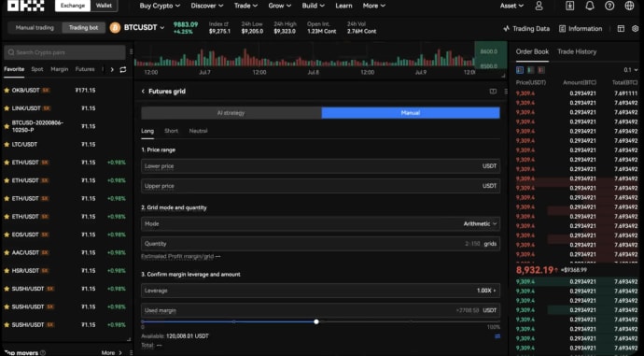The height and width of the screenshot is (356, 644).
Task: Expand the More menu
Action: point(373,6)
